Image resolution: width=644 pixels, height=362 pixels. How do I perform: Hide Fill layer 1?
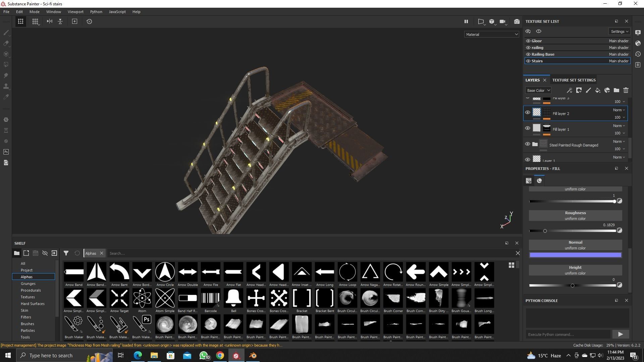(528, 128)
